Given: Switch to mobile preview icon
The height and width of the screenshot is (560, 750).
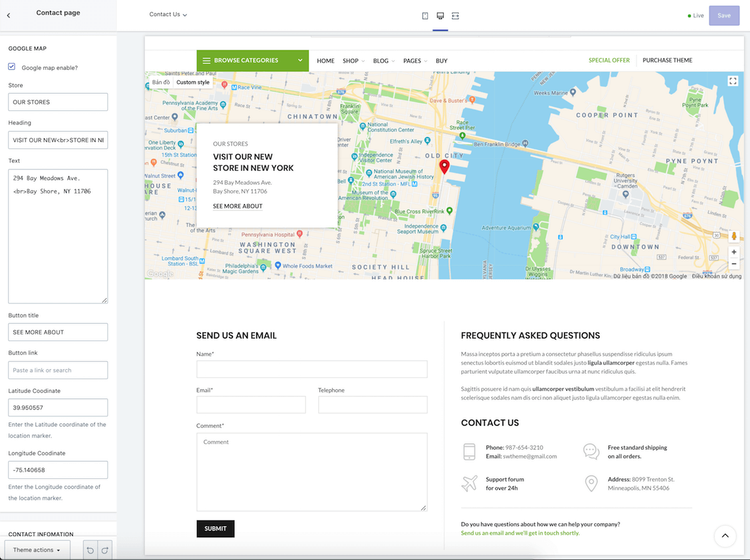Looking at the screenshot, I should tap(425, 15).
